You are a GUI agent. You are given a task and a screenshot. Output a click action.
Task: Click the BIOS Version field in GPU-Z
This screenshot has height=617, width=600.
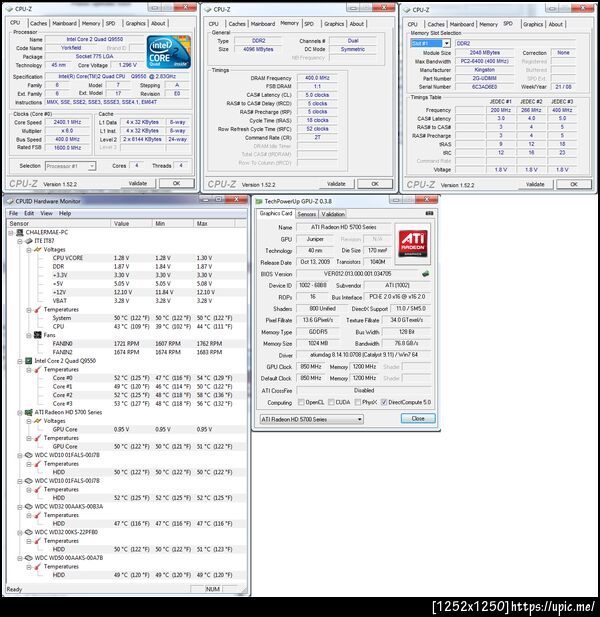click(x=357, y=273)
